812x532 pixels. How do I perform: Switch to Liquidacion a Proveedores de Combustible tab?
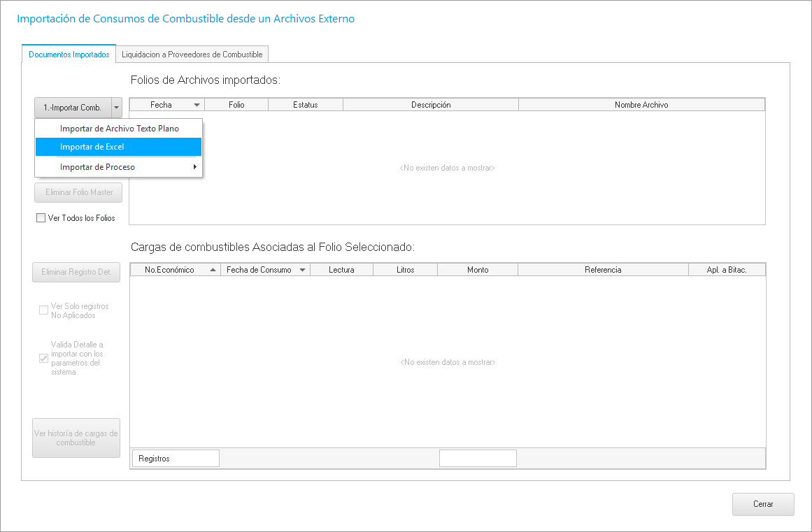tap(192, 54)
